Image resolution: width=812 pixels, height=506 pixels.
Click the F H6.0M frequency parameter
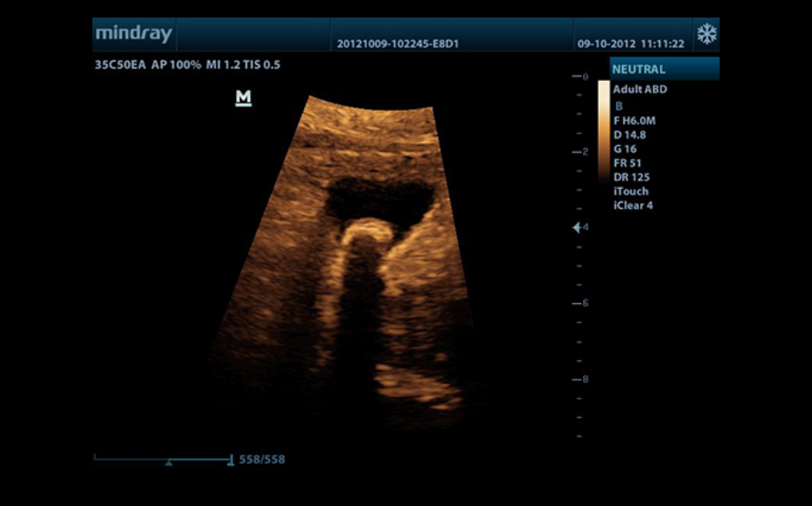pos(635,120)
